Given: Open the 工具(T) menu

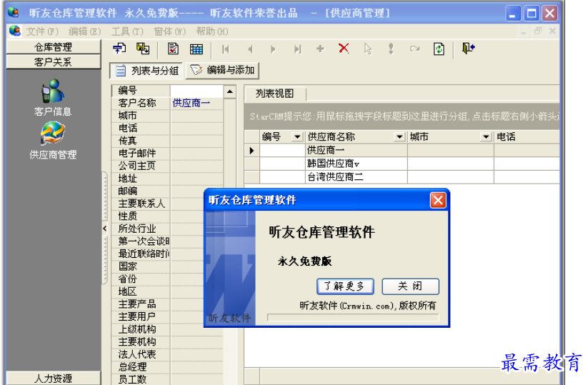Looking at the screenshot, I should [127, 31].
